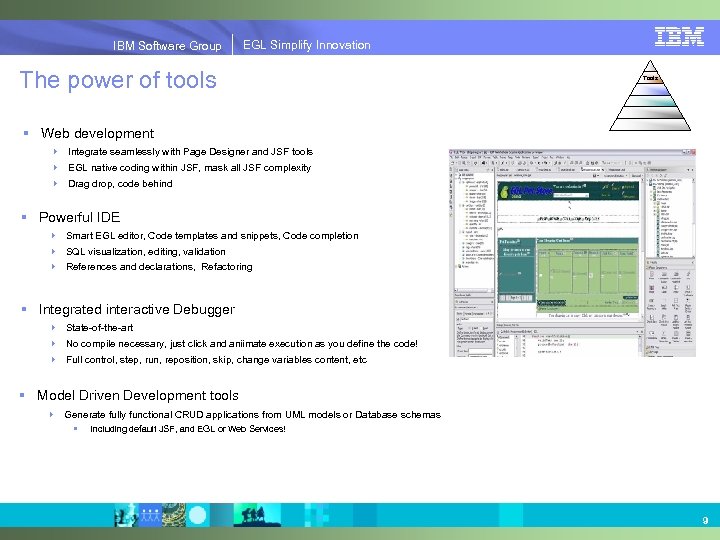The height and width of the screenshot is (540, 720).
Task: Click 'Including default JSF, and EGL or Web Services!'
Action: [188, 429]
